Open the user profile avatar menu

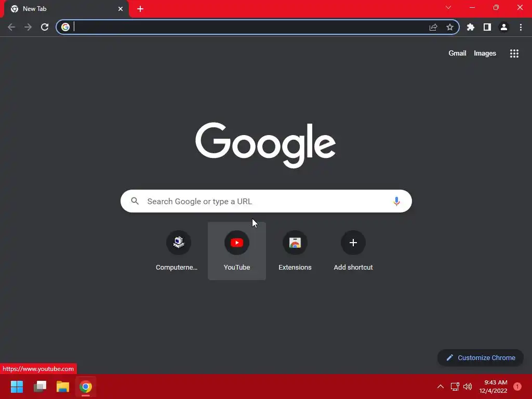pos(504,27)
